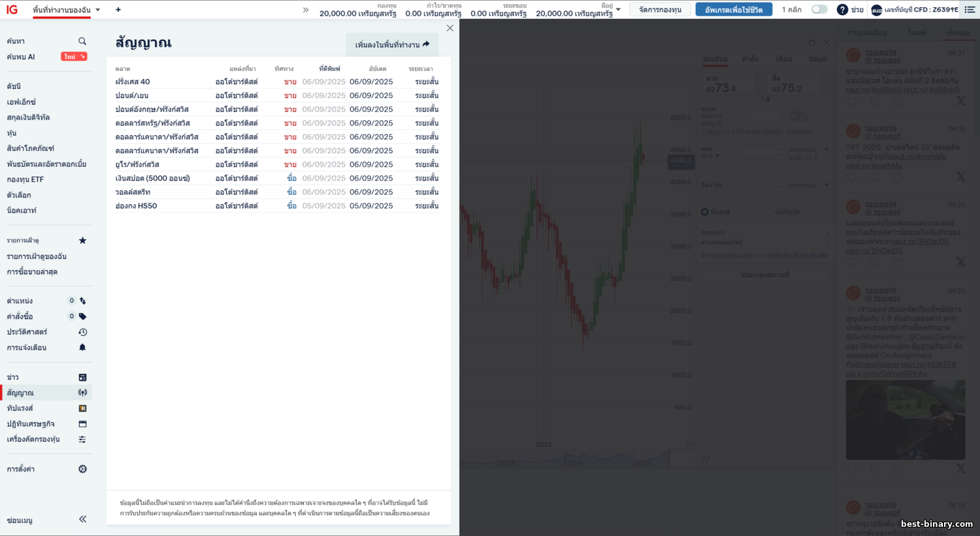Open the Wall Street signal row
The image size is (980, 536).
click(x=133, y=192)
